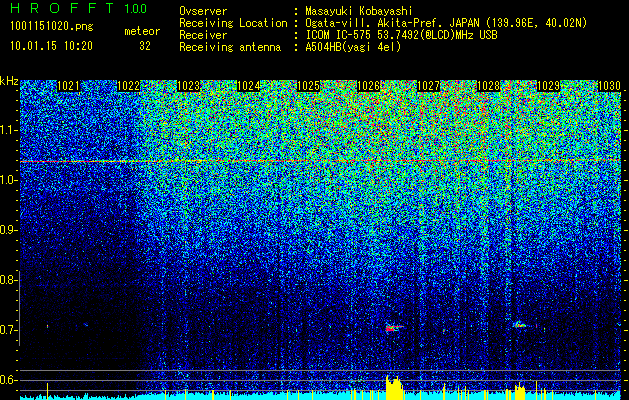
Task: Click the Receiving Location label
Action: [233, 24]
